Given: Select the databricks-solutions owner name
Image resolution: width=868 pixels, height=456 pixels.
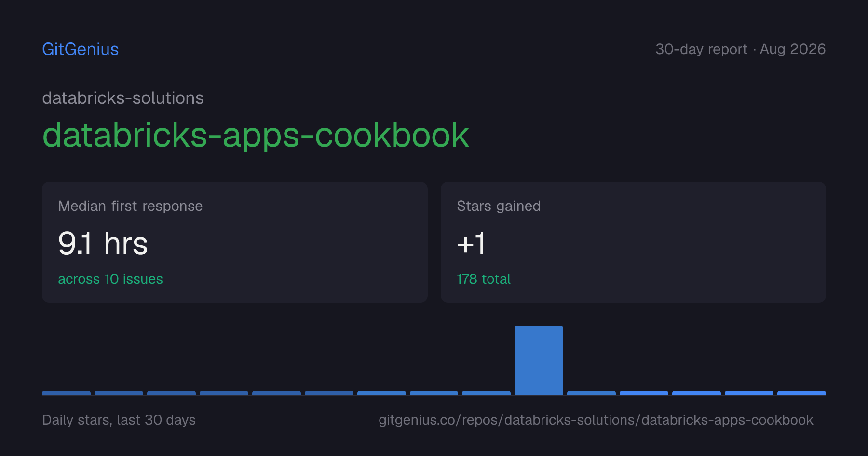Looking at the screenshot, I should point(123,98).
